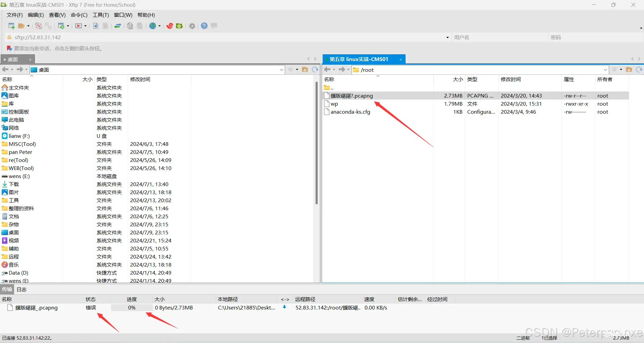The height and width of the screenshot is (343, 644).
Task: Open Options with the gear icon
Action: pos(192,26)
